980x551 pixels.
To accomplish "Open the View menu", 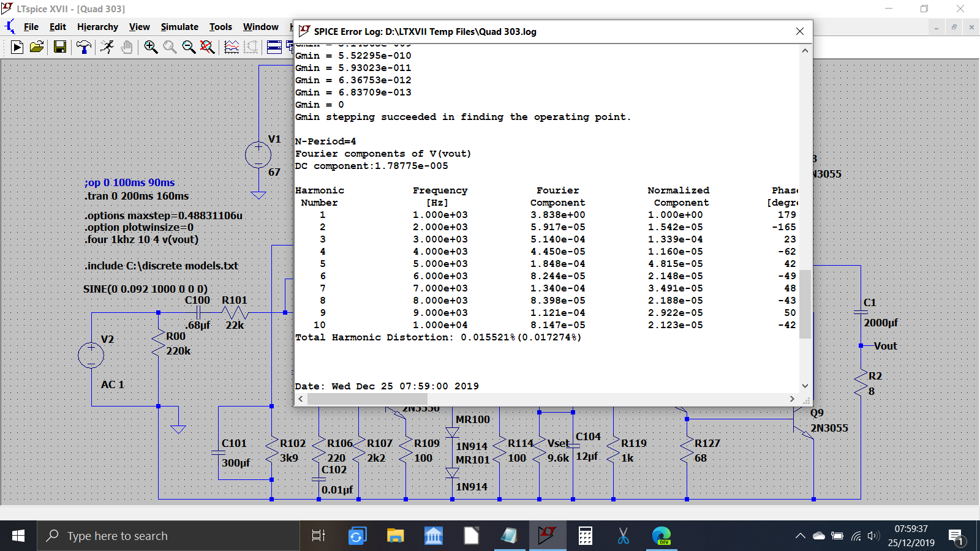I will [x=139, y=27].
